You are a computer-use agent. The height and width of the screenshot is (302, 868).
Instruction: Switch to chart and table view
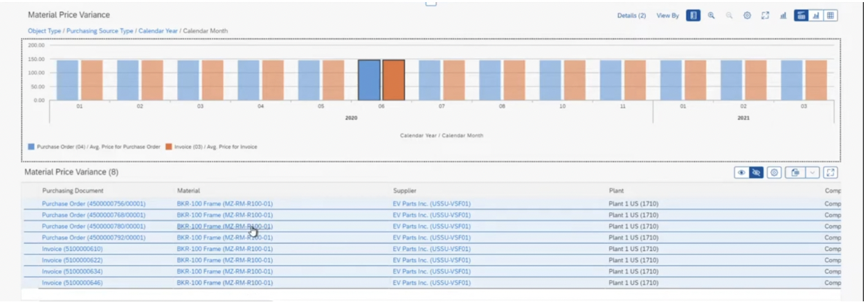pos(802,15)
